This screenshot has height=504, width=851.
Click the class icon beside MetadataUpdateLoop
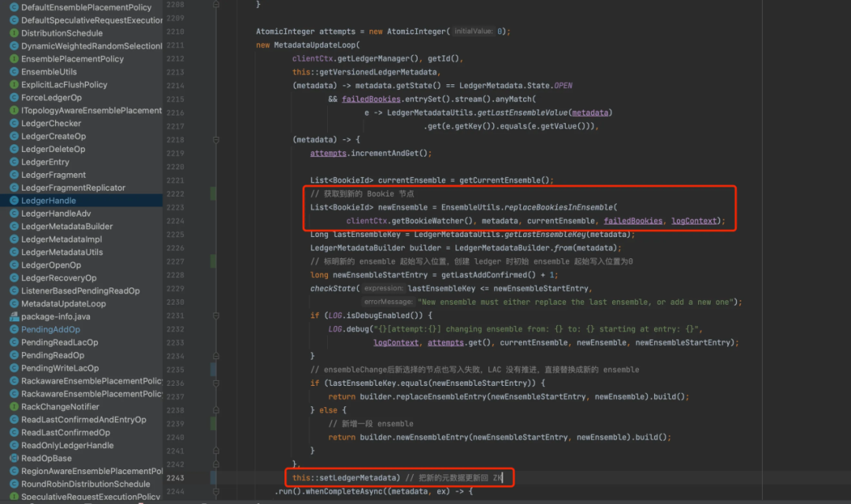14,304
